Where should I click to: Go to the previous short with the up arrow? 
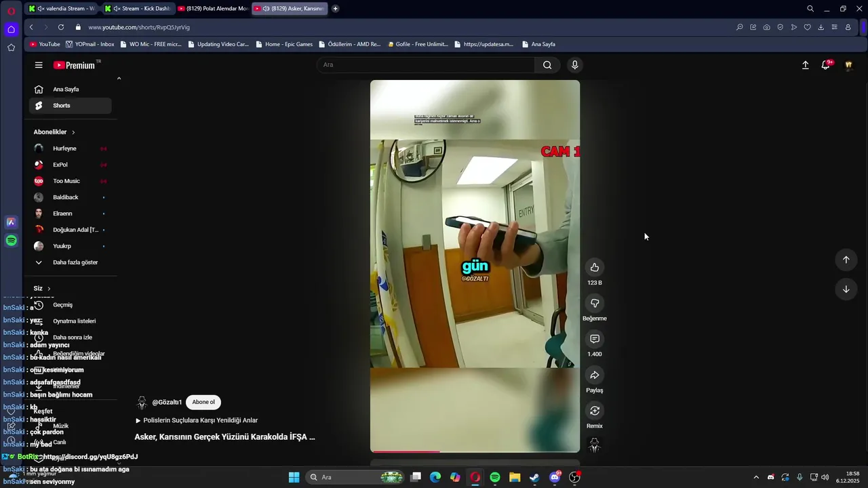846,260
